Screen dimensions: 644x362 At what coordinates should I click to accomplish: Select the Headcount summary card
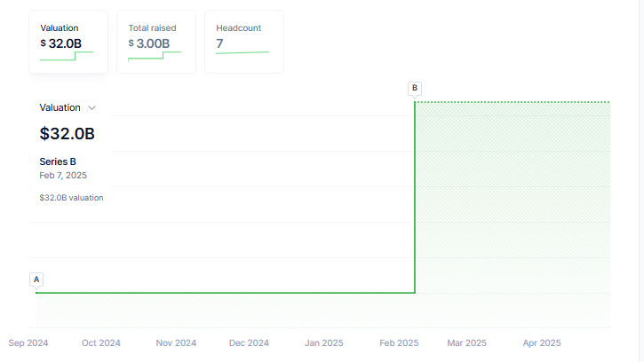click(x=244, y=42)
